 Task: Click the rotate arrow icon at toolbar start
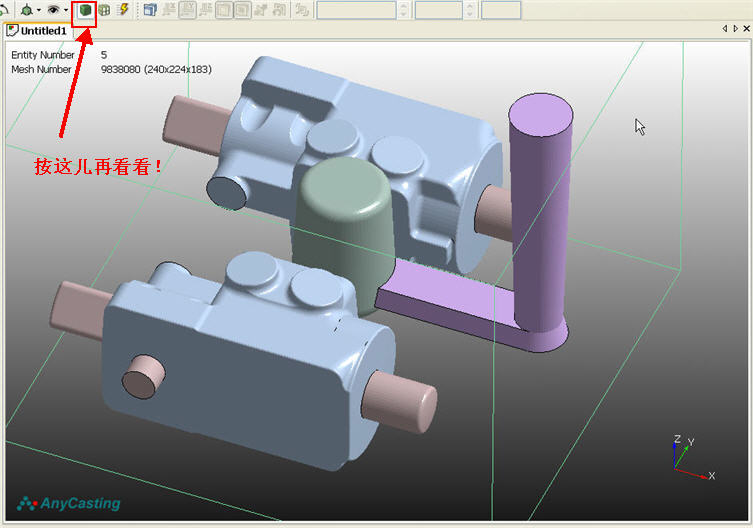4,9
